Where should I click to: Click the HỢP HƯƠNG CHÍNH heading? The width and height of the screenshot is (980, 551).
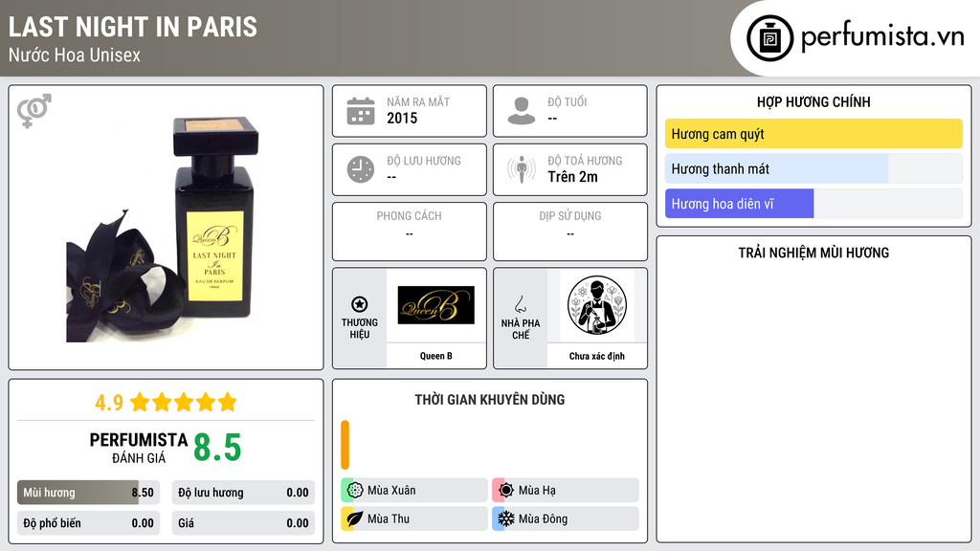(x=813, y=101)
